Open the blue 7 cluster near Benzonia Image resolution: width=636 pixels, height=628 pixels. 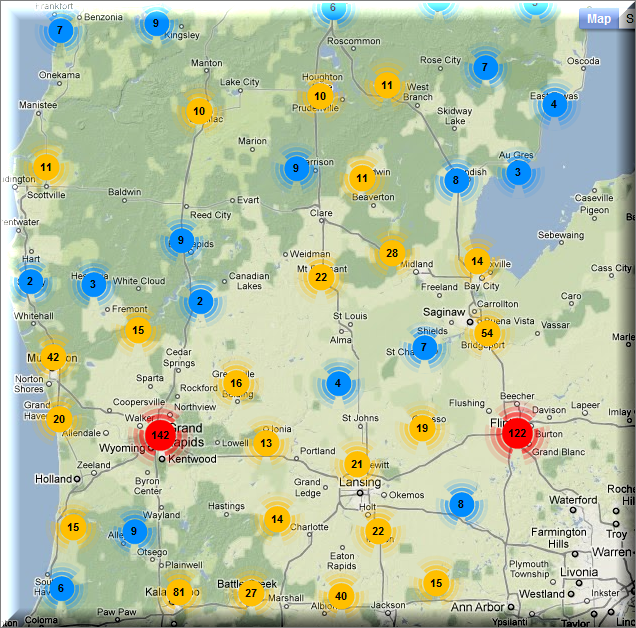click(60, 30)
